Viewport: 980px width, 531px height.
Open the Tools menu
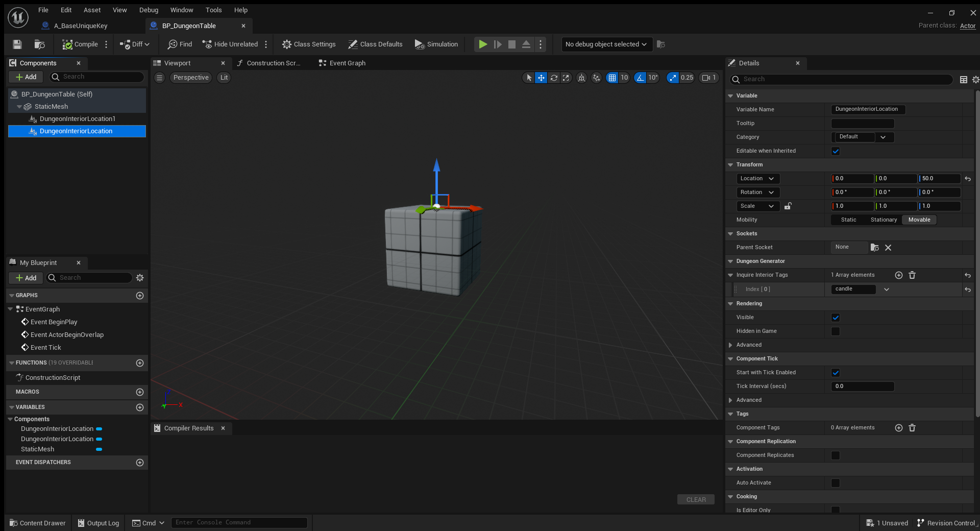pyautogui.click(x=213, y=10)
